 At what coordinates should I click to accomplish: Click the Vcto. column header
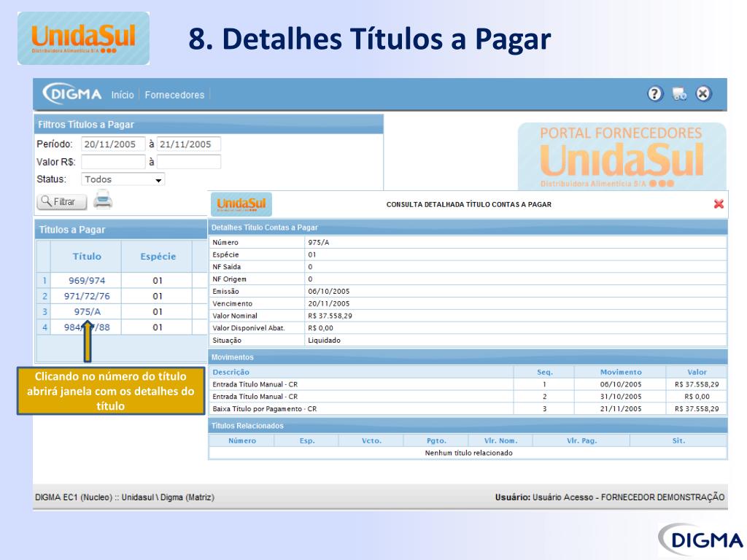tap(371, 441)
